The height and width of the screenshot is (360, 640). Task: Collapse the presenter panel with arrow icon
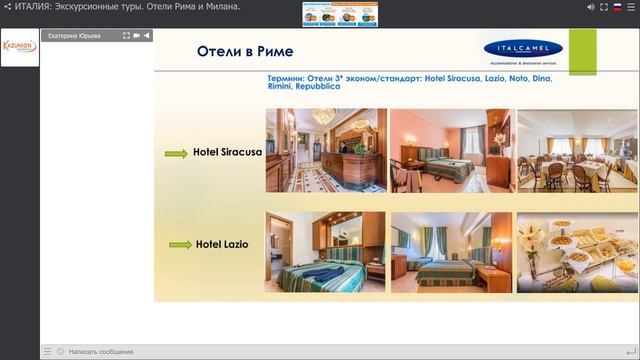[147, 36]
